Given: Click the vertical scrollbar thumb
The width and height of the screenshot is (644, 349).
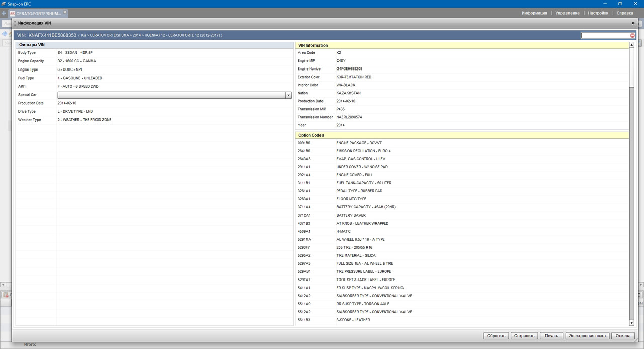Looking at the screenshot, I should point(632,67).
